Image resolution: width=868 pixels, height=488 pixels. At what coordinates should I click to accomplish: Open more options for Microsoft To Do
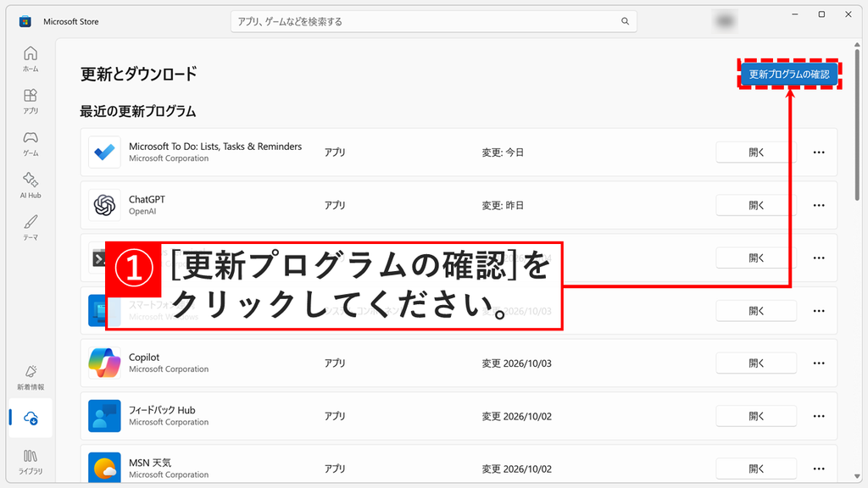819,152
